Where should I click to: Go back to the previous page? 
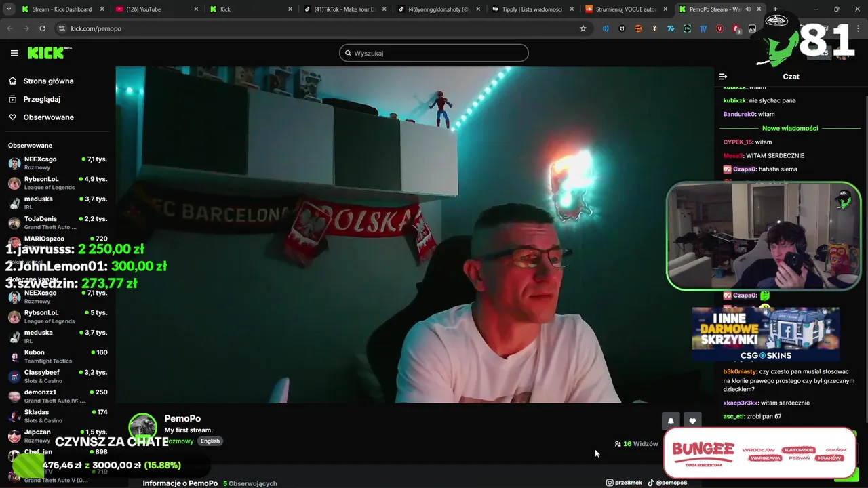click(9, 28)
